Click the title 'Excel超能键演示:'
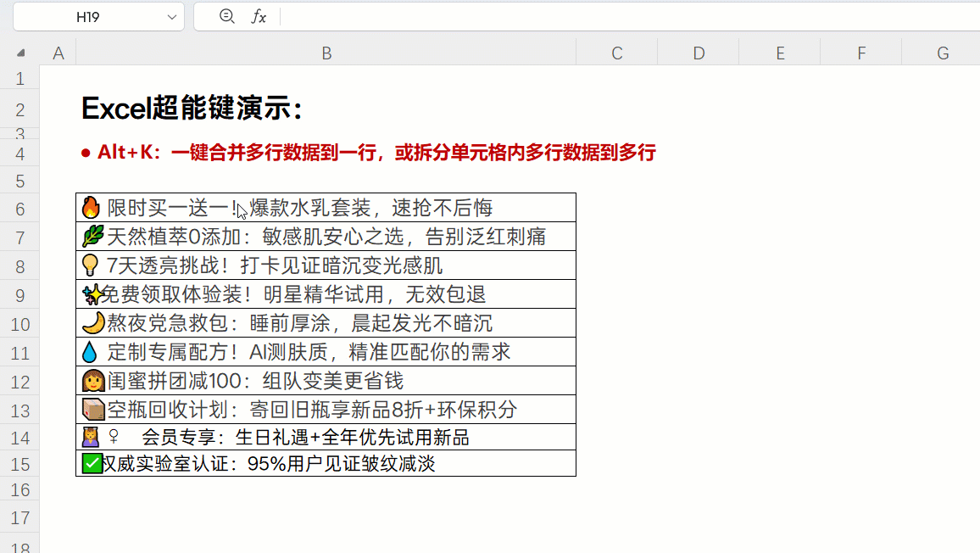The image size is (980, 553). (x=192, y=109)
